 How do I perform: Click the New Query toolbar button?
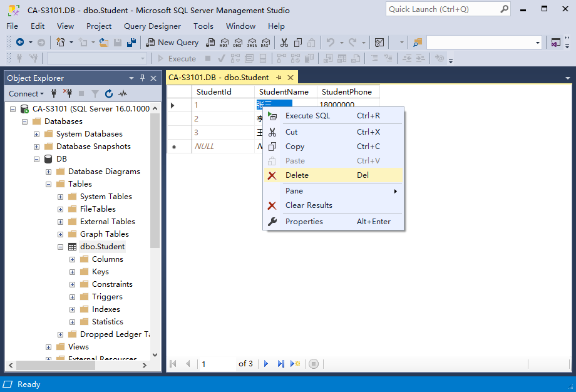(x=173, y=43)
